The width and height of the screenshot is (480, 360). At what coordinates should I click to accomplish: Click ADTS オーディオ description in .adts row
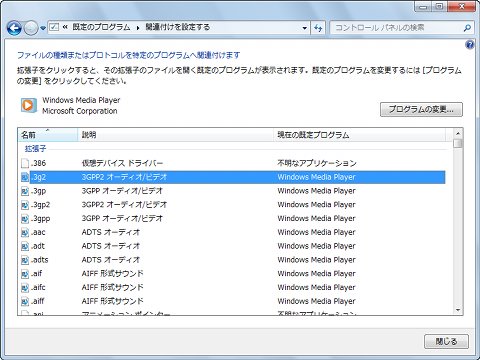111,260
